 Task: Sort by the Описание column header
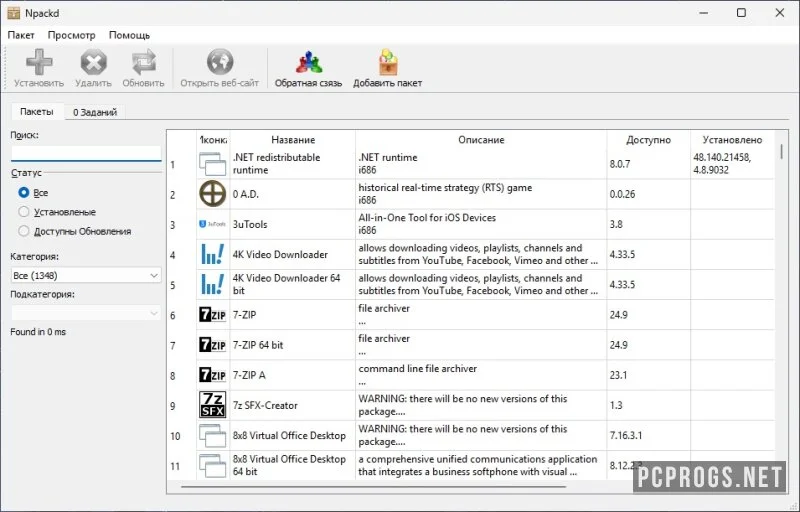pos(481,140)
